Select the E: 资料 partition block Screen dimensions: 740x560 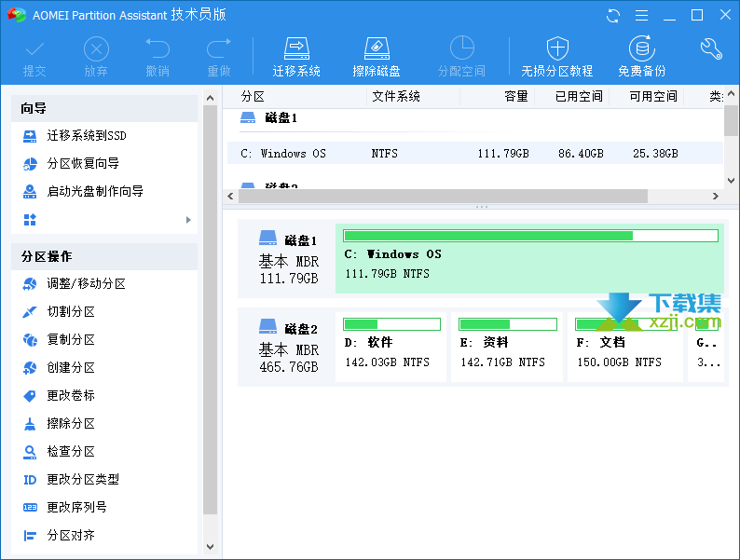tap(507, 347)
